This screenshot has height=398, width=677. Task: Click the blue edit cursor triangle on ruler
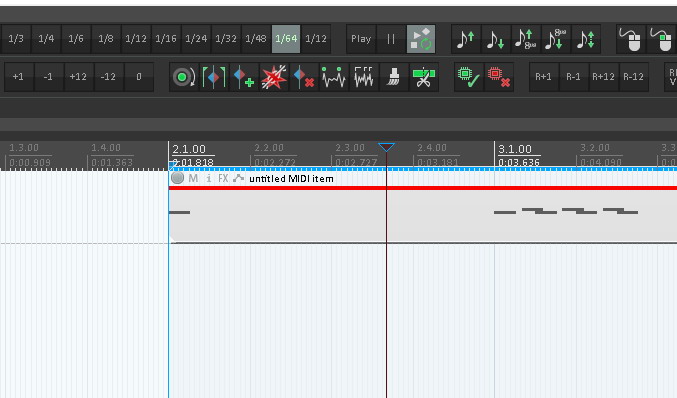pos(386,147)
